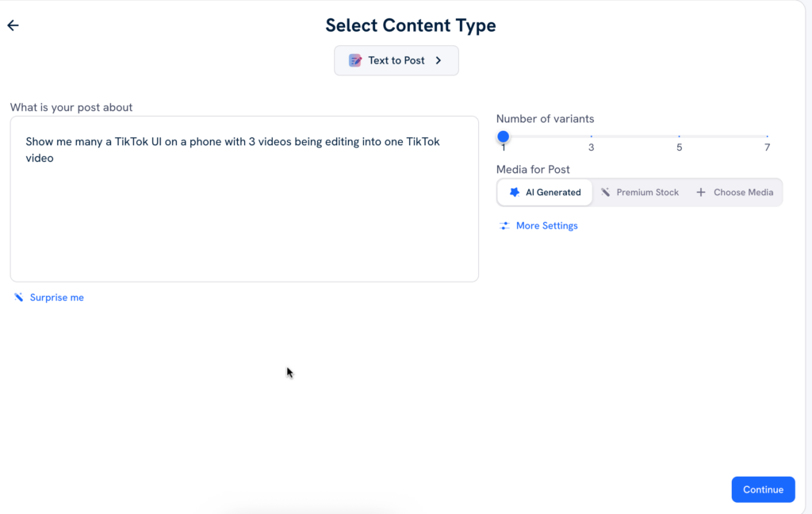
Task: Set number of variants to 3
Action: (591, 136)
